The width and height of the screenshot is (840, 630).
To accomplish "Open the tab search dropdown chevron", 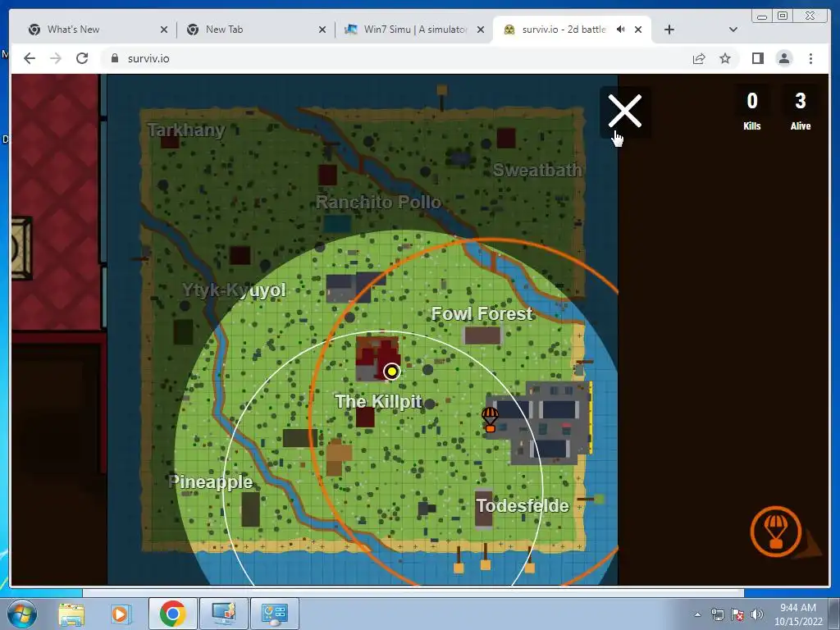I will 733,30.
